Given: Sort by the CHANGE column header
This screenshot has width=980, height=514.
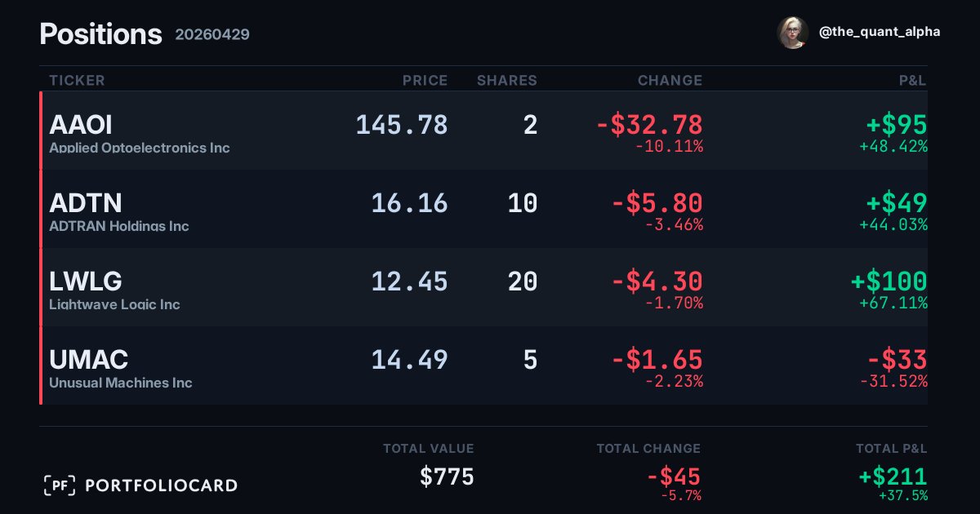Looking at the screenshot, I should click(670, 80).
